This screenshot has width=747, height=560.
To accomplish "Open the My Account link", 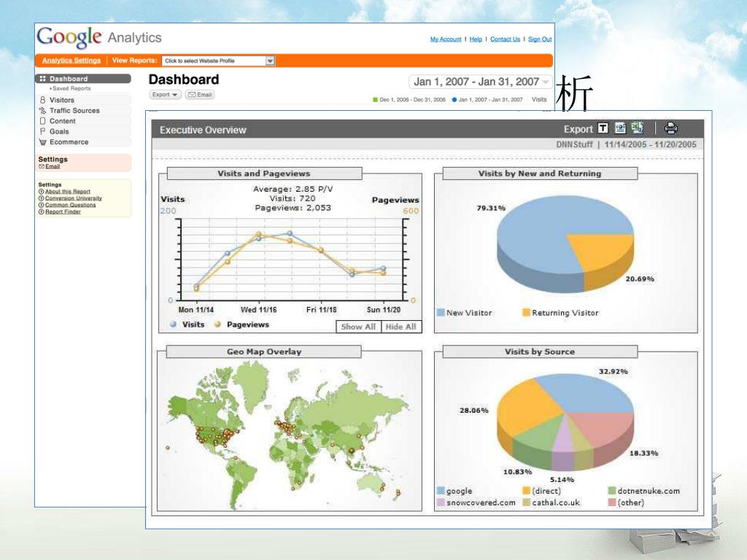I will tap(446, 39).
